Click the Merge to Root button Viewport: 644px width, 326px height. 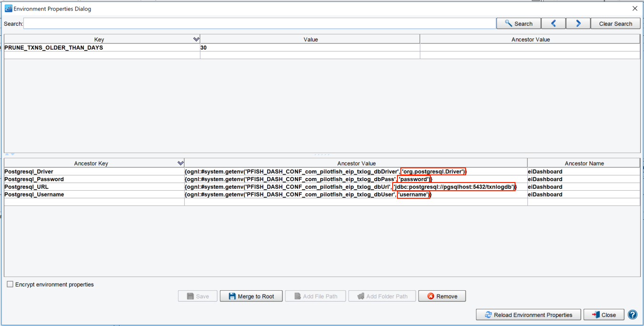[x=251, y=296]
